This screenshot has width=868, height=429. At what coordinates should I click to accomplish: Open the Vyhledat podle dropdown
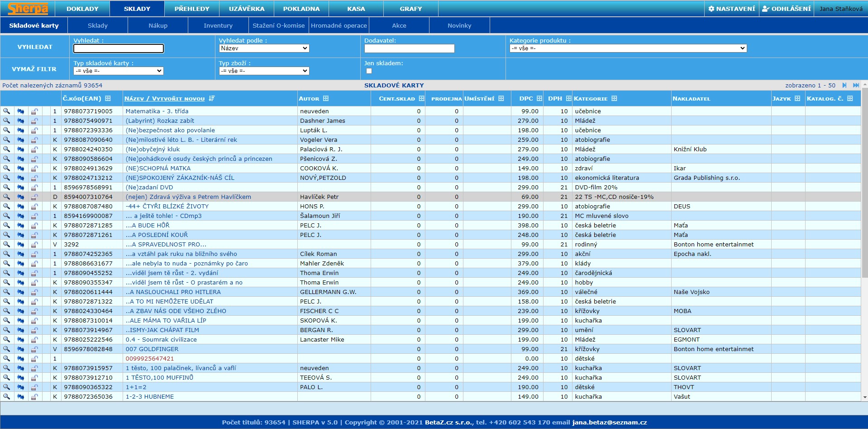pos(264,48)
